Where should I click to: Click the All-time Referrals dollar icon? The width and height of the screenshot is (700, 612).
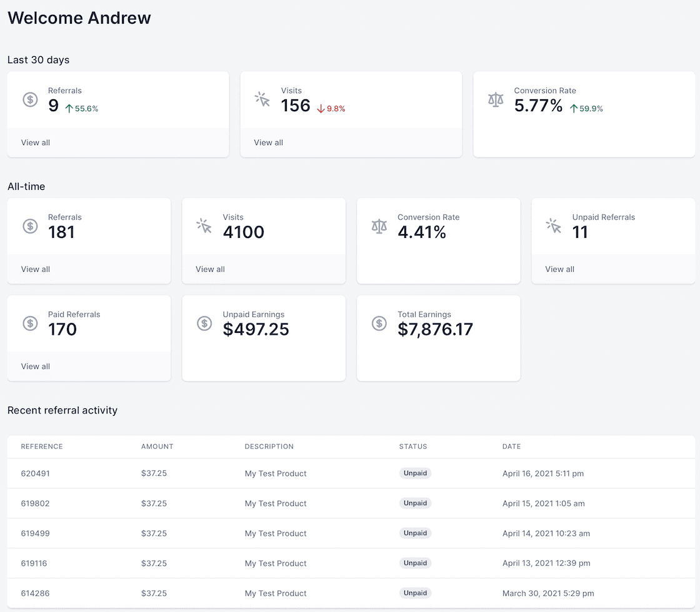[30, 226]
